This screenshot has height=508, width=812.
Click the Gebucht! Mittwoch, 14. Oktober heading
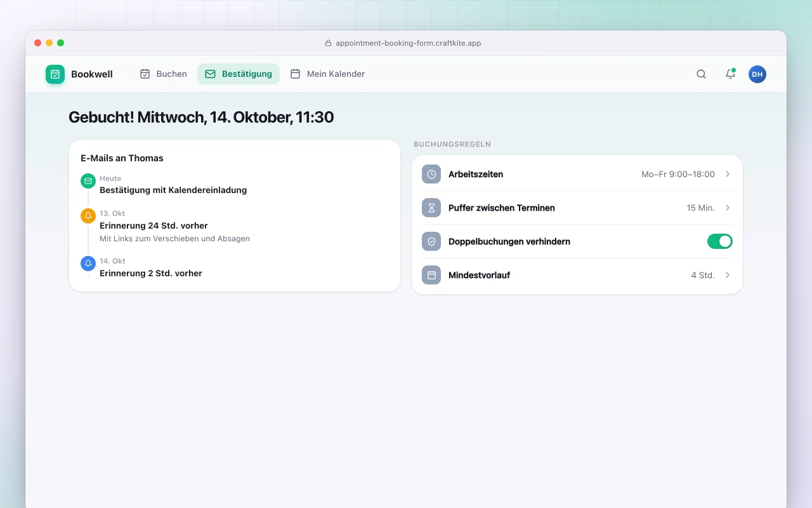click(x=201, y=117)
